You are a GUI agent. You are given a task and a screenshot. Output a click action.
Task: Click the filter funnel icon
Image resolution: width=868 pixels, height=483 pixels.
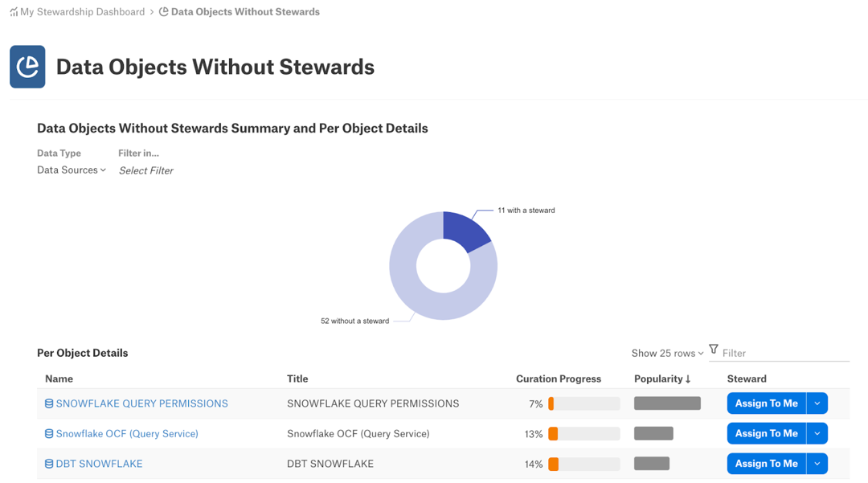tap(714, 349)
